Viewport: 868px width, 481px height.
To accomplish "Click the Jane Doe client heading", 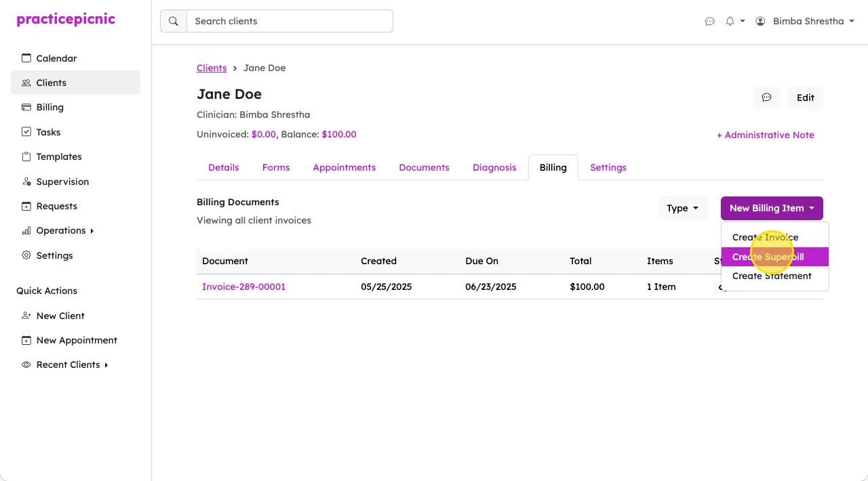I will (x=229, y=94).
